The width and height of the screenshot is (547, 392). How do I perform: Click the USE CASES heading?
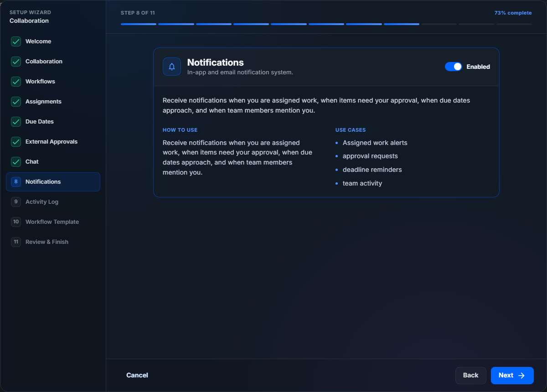(351, 130)
